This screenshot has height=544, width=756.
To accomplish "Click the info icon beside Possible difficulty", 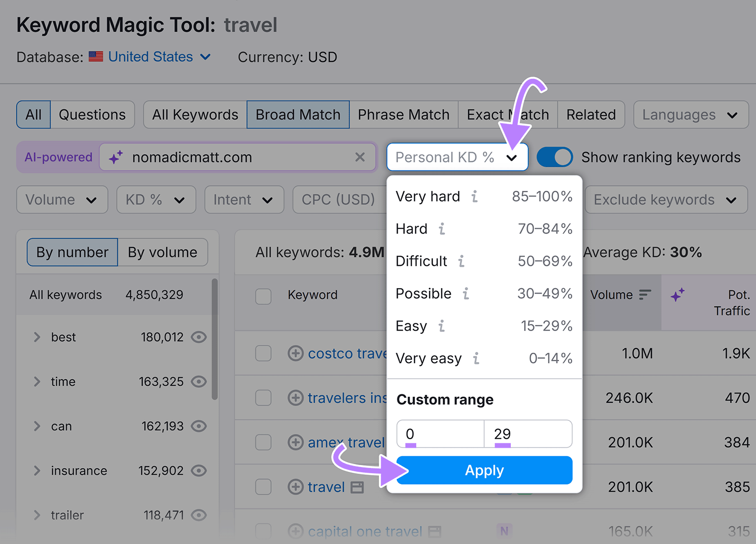I will pos(466,294).
